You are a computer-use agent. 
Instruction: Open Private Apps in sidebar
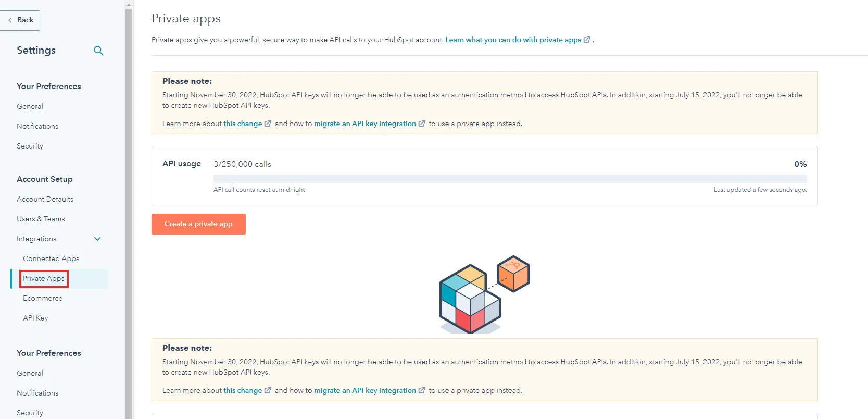[x=44, y=279]
